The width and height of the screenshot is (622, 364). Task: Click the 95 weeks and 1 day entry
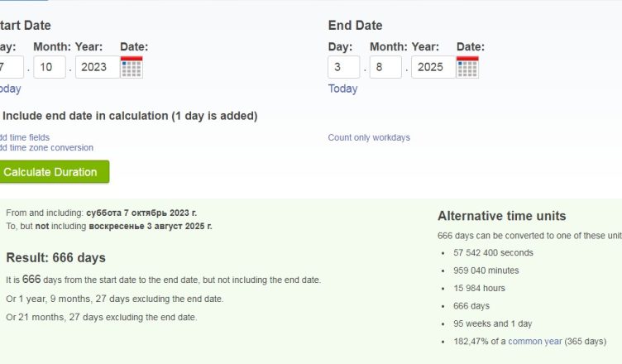click(493, 323)
